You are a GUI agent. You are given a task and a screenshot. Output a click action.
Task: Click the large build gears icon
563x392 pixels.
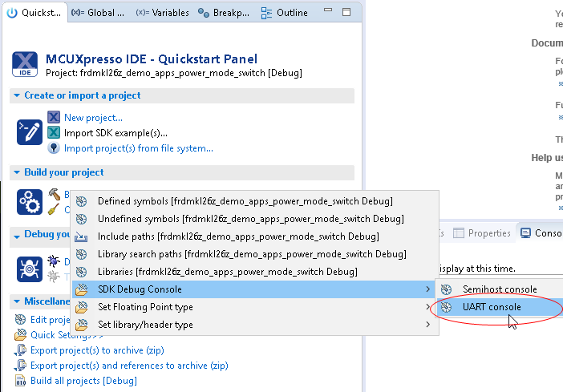pyautogui.click(x=30, y=202)
